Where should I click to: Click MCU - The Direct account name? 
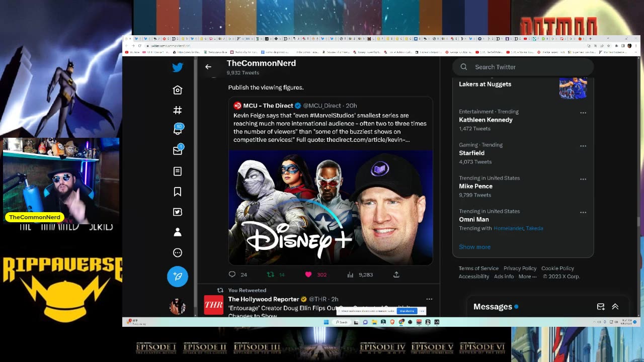click(x=268, y=106)
